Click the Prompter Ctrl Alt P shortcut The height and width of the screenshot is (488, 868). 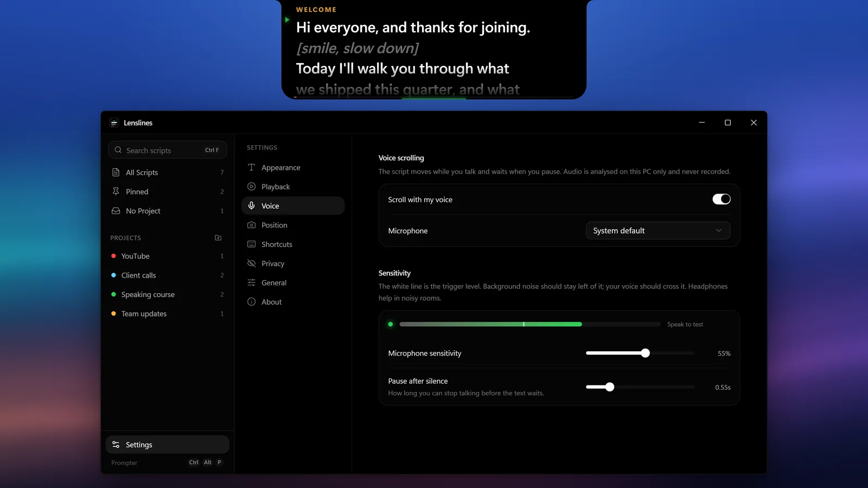click(x=205, y=463)
